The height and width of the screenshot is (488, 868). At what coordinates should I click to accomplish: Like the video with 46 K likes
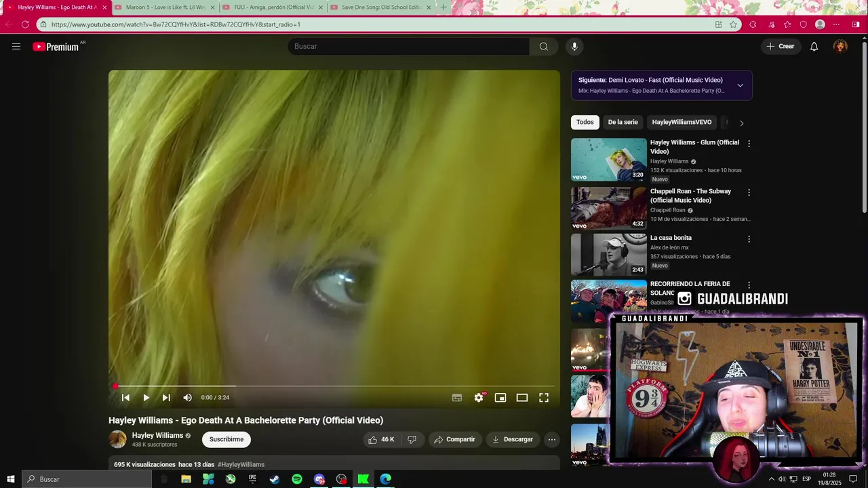point(381,439)
